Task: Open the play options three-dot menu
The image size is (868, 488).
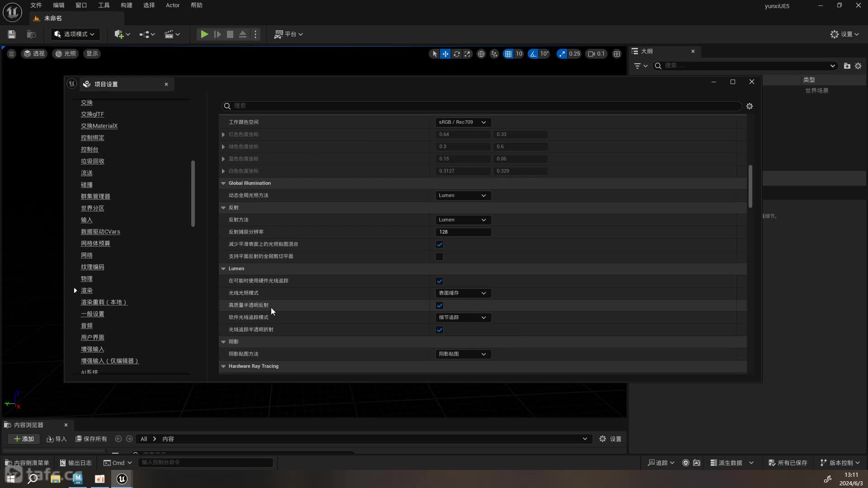Action: (x=255, y=34)
